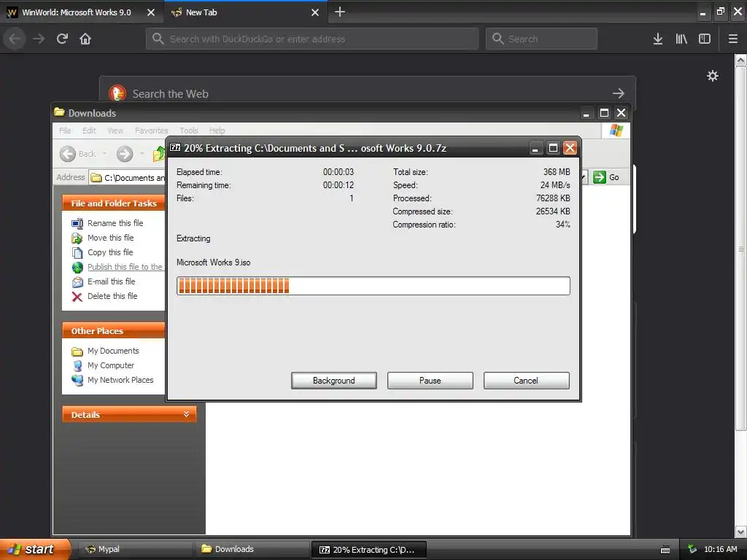Screen dimensions: 747x560
Task: Focus the browser Search box
Action: [542, 39]
